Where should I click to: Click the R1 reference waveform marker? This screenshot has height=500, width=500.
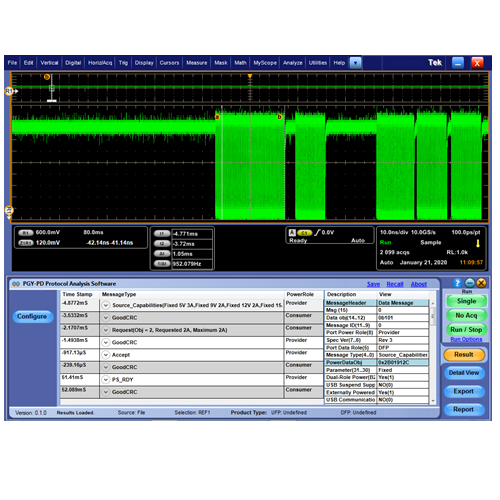tap(9, 91)
